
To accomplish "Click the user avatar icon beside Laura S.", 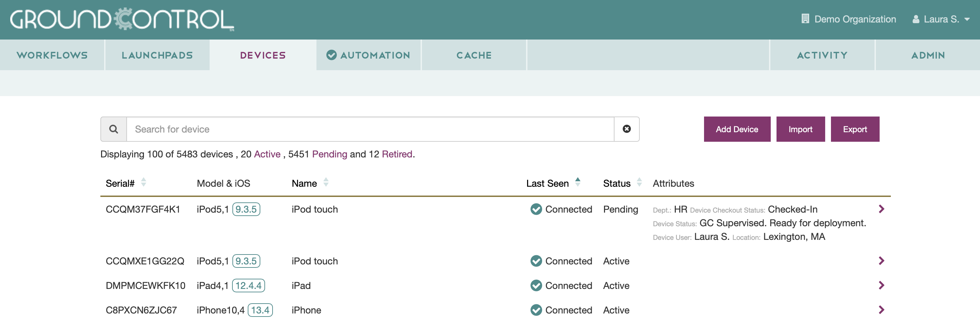I will [x=916, y=19].
